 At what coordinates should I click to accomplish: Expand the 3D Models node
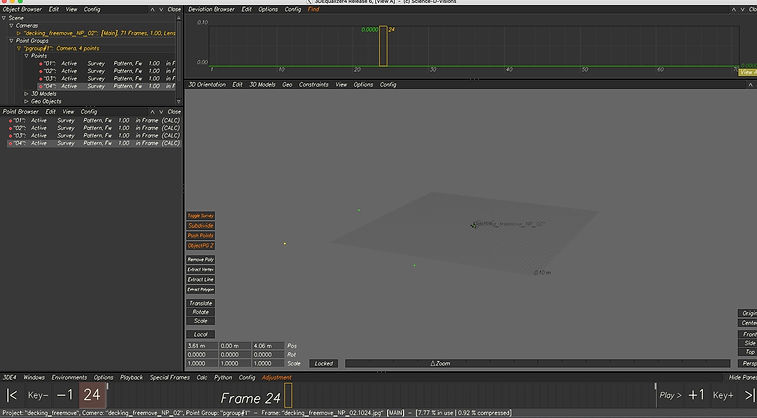[x=27, y=94]
